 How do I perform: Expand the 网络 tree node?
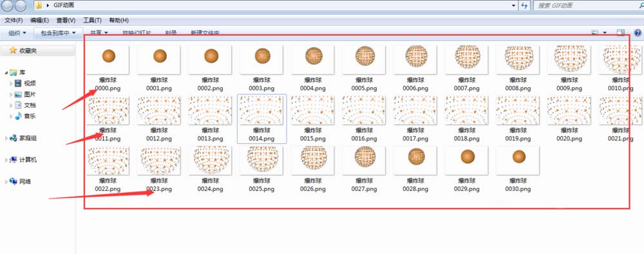(6, 181)
